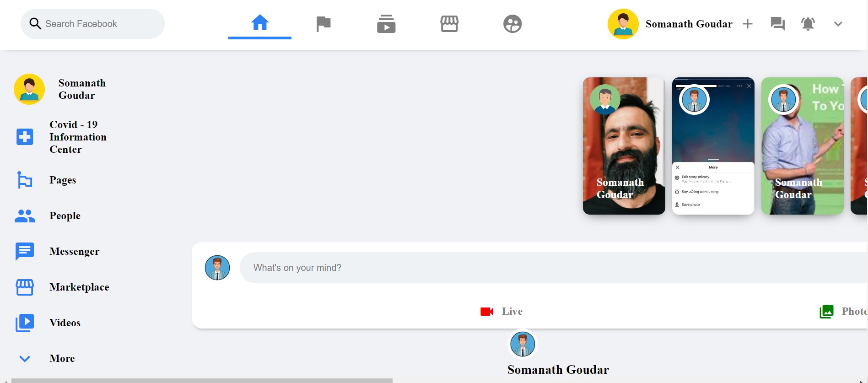The height and width of the screenshot is (383, 868).
Task: Start a Live video post
Action: [x=501, y=311]
